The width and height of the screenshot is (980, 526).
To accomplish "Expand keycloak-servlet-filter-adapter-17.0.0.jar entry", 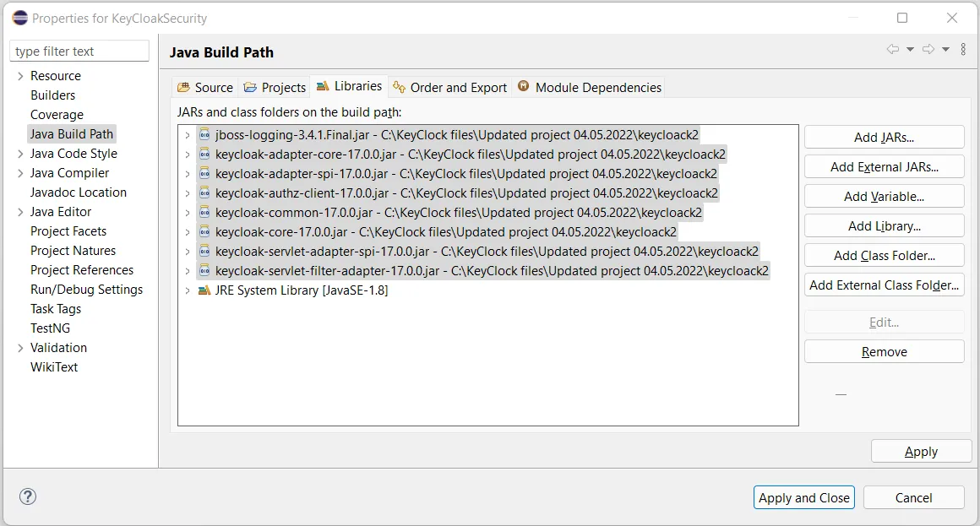I will point(187,270).
